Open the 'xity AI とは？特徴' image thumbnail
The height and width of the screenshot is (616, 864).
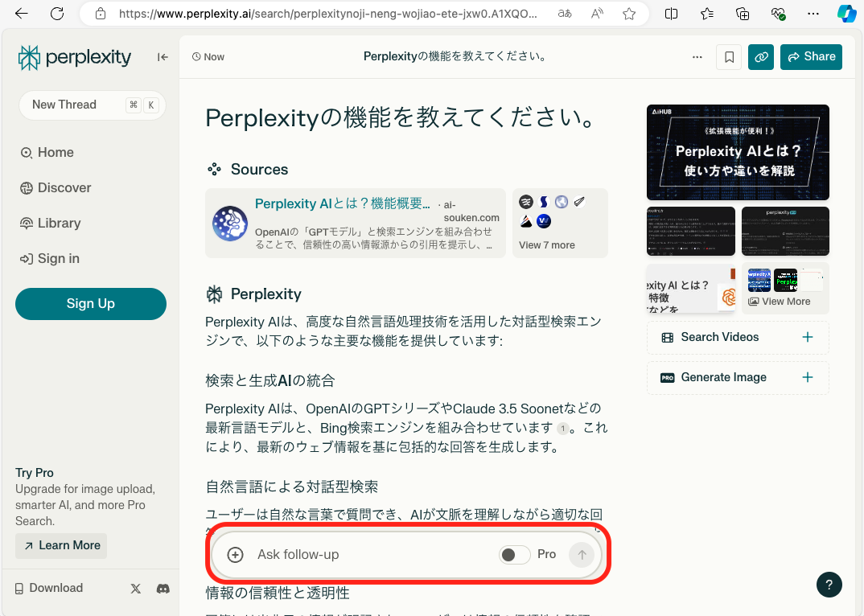tap(691, 288)
